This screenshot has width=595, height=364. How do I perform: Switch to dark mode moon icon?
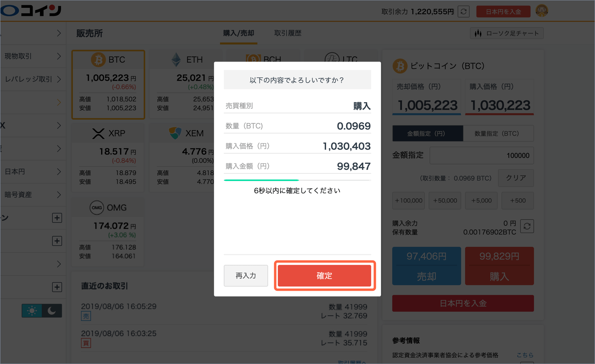click(52, 311)
